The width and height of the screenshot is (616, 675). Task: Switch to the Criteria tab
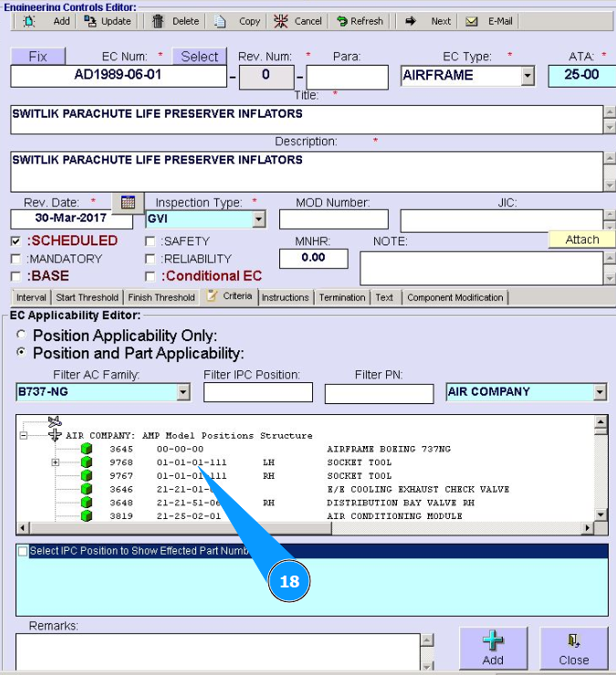pyautogui.click(x=229, y=296)
